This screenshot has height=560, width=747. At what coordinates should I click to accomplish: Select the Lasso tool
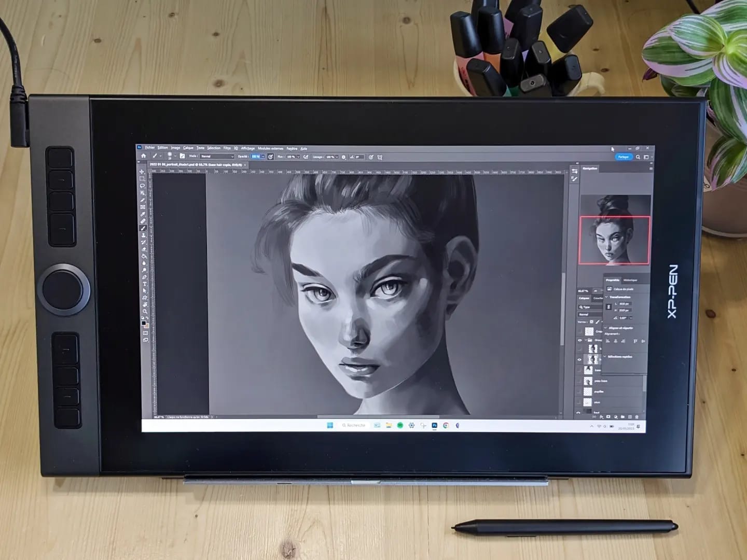point(142,186)
